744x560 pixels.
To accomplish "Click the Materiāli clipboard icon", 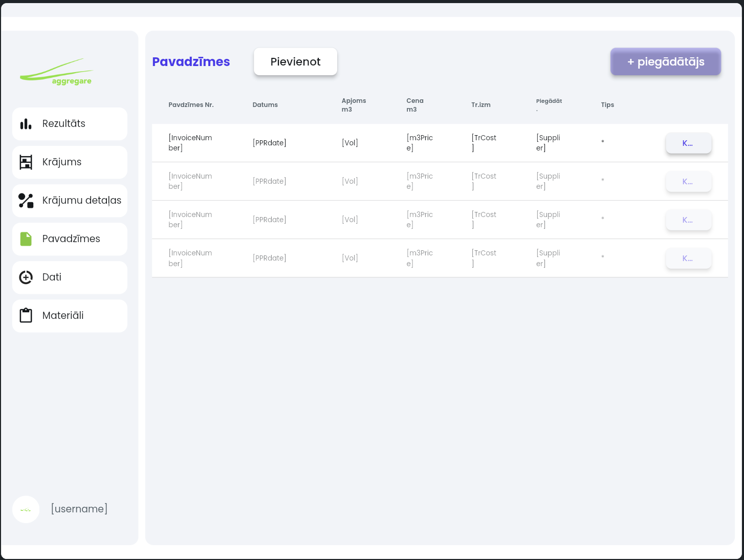I will [26, 315].
